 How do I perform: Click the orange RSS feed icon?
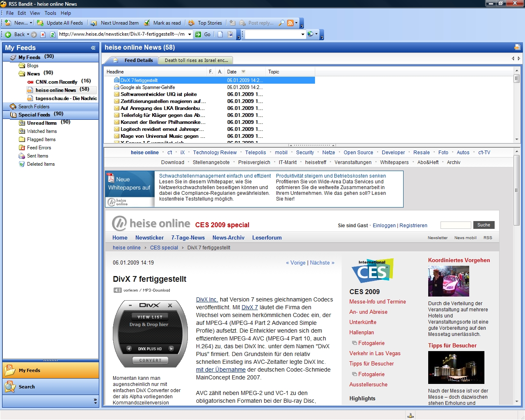click(x=290, y=23)
